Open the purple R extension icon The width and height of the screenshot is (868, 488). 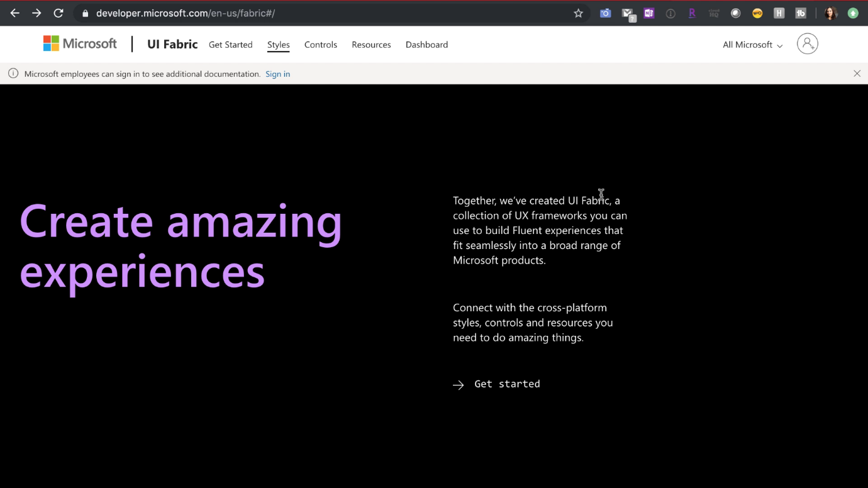[692, 13]
